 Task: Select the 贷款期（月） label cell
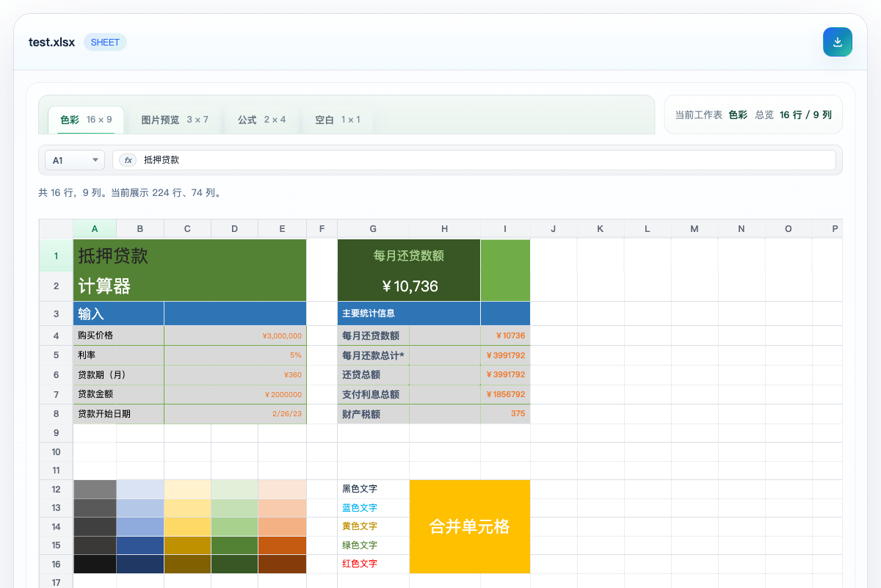click(118, 375)
